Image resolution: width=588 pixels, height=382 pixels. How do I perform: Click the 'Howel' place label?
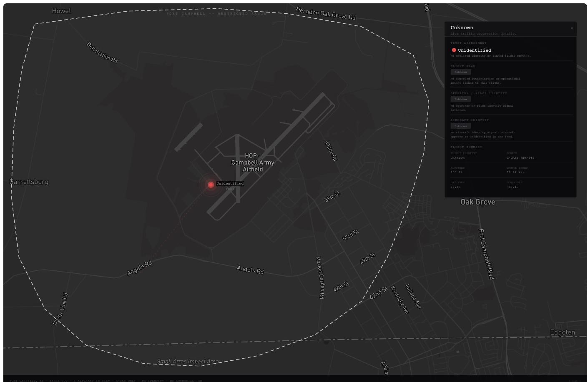(x=61, y=11)
